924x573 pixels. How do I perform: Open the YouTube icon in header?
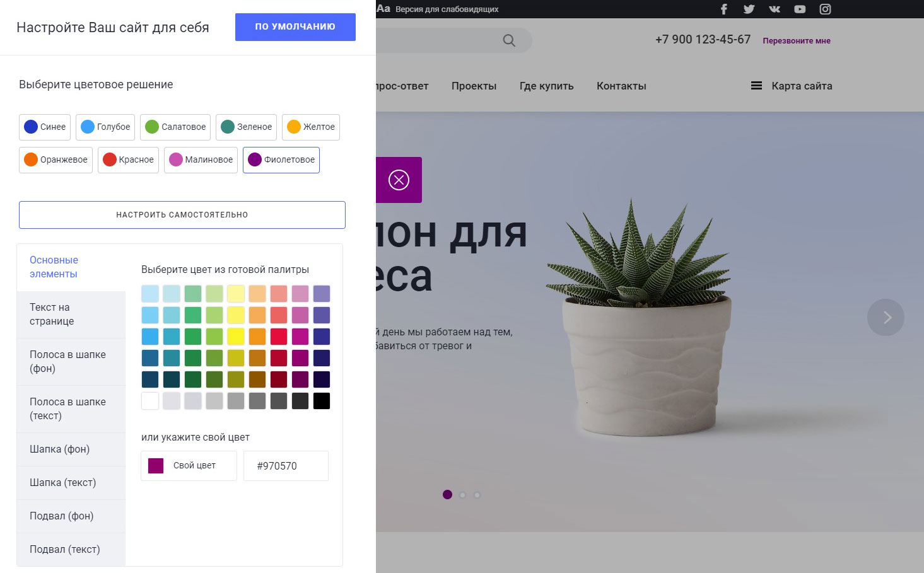[800, 9]
